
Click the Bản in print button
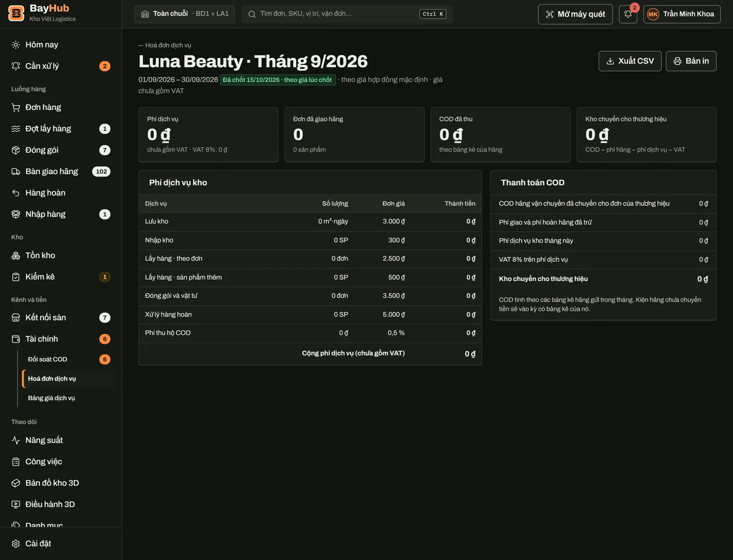point(691,61)
